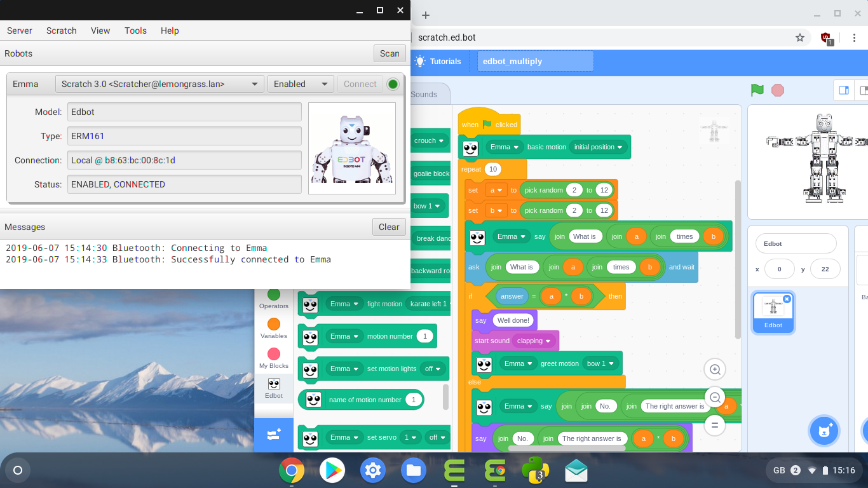Viewport: 868px width, 488px height.
Task: Select the Operators block category
Action: click(274, 299)
